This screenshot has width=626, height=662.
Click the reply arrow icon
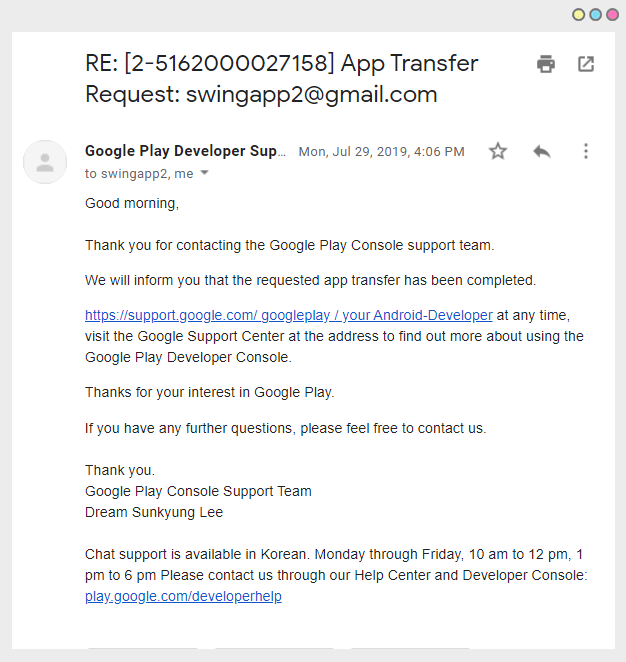pyautogui.click(x=542, y=152)
